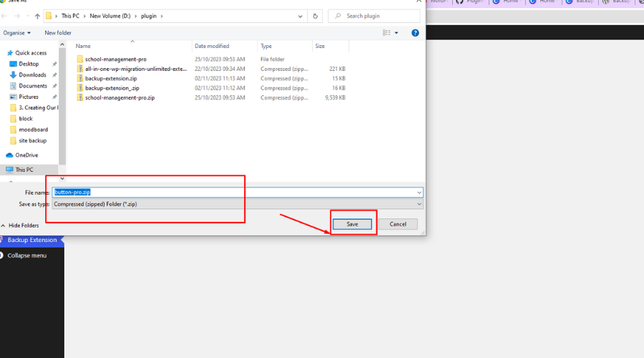This screenshot has height=358, width=644.
Task: Click the Forward navigation arrow
Action: 17,16
